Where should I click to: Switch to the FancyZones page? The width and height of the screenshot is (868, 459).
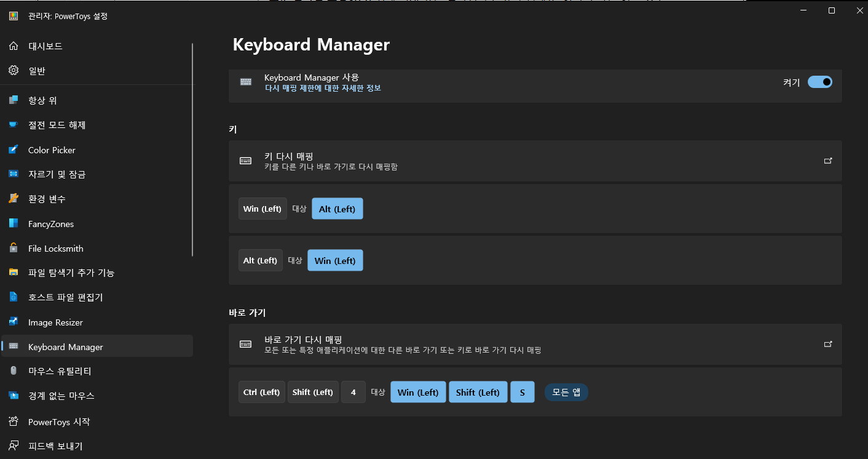tap(97, 224)
